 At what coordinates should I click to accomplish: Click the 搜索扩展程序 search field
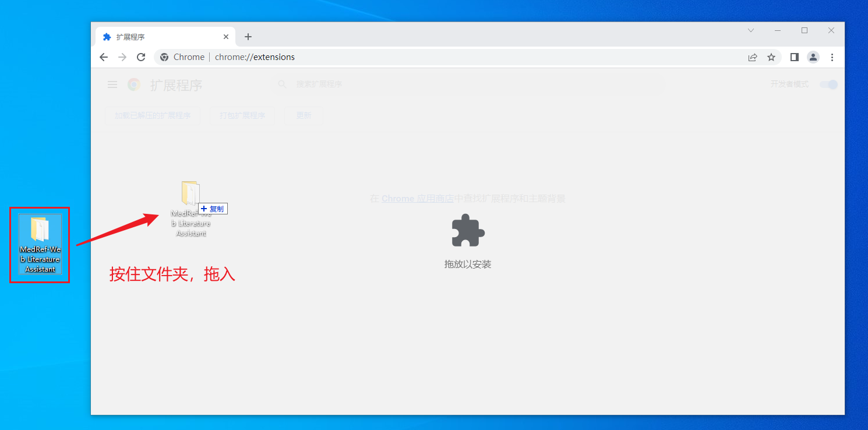click(466, 84)
